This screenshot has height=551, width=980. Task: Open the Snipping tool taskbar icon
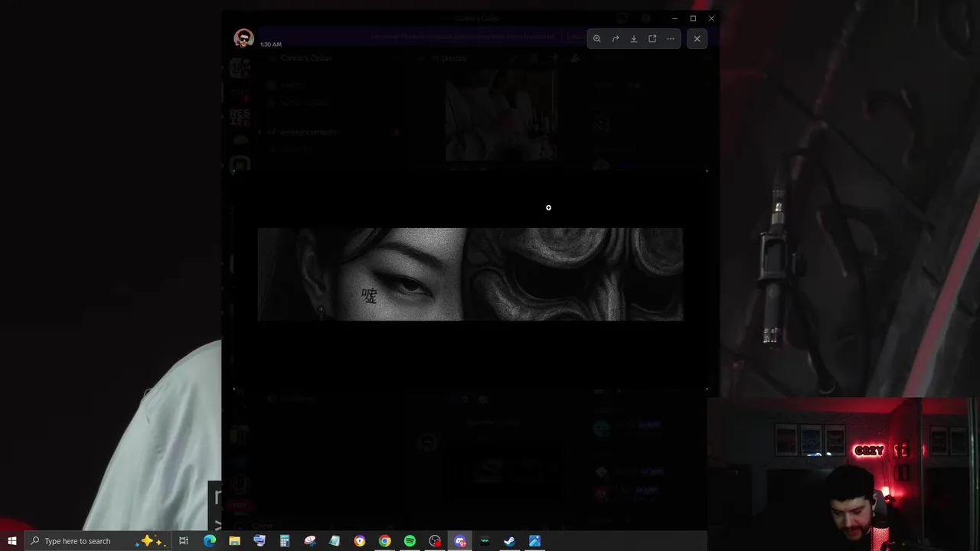click(309, 541)
